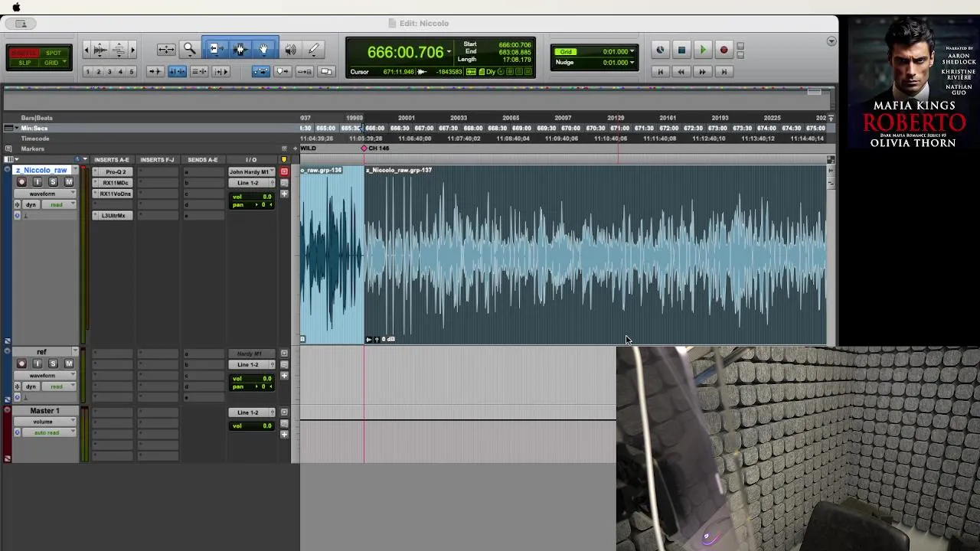The width and height of the screenshot is (980, 551).
Task: Toggle the Online button in transport
Action: (660, 51)
